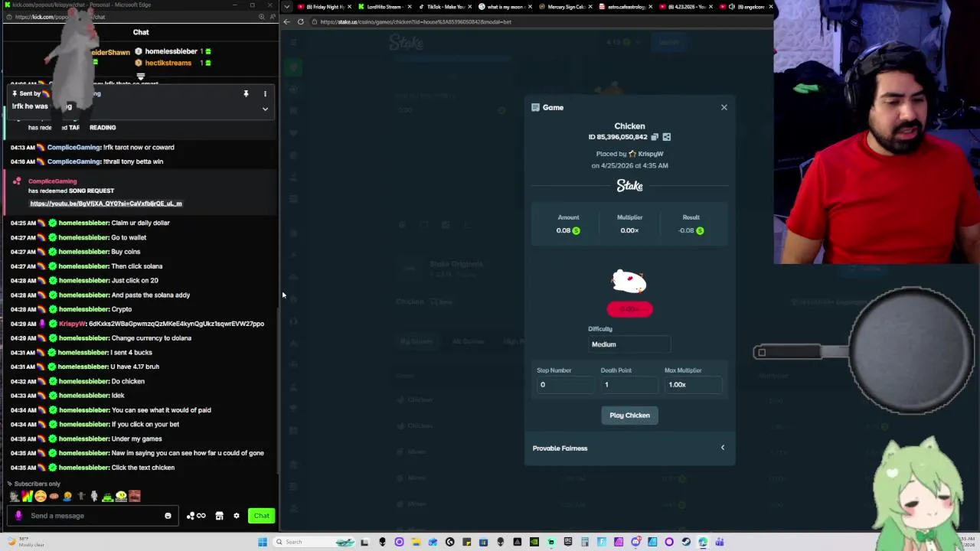Open the pinned message three-dot menu
Screen dimensions: 980x551
[265, 94]
